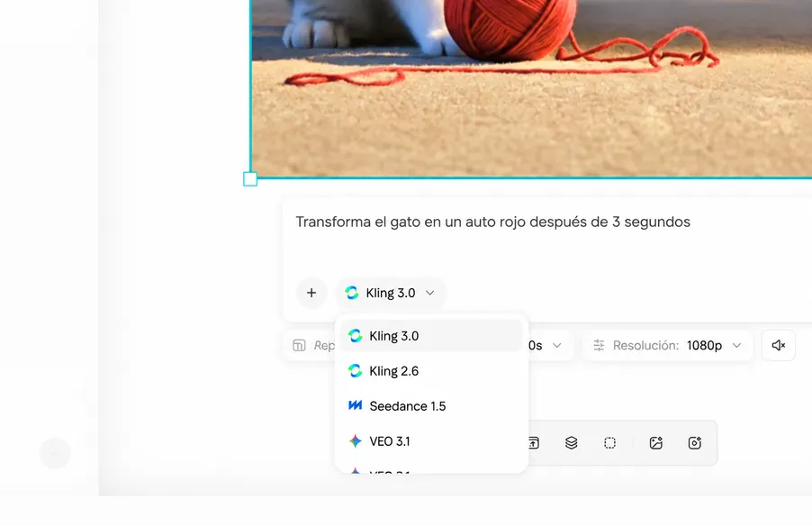Select Kling 3.0 from the model list
This screenshot has height=526, width=812.
[431, 336]
